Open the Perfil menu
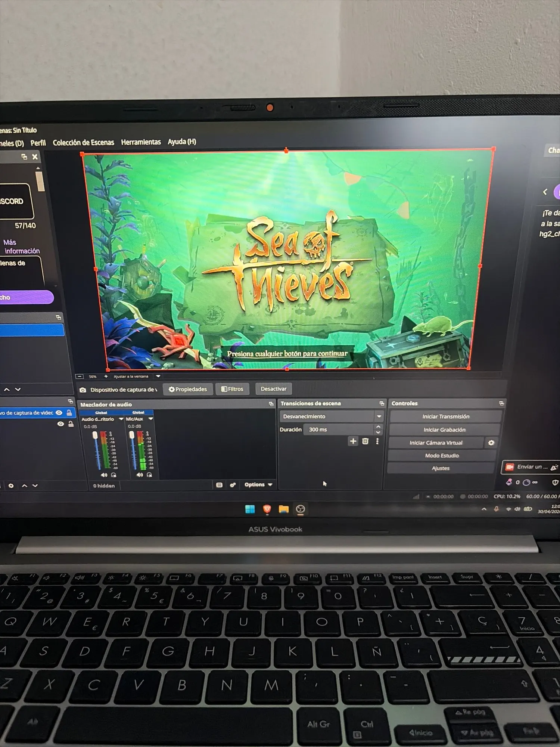This screenshot has height=747, width=560. click(x=38, y=143)
